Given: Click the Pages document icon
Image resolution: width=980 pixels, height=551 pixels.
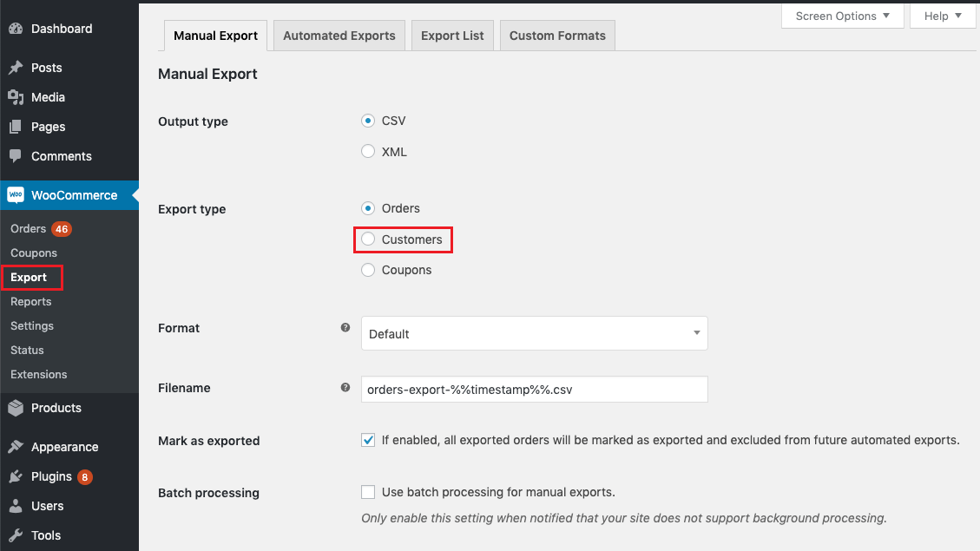Looking at the screenshot, I should 16,127.
